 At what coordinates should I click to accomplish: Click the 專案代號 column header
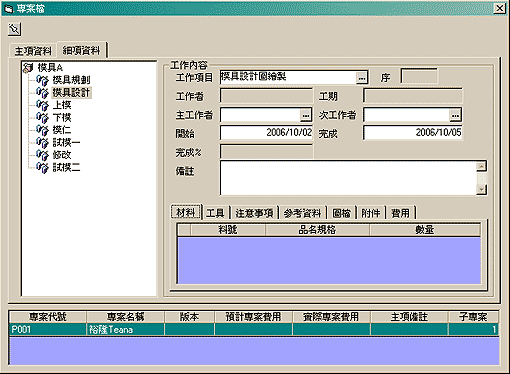pos(48,317)
